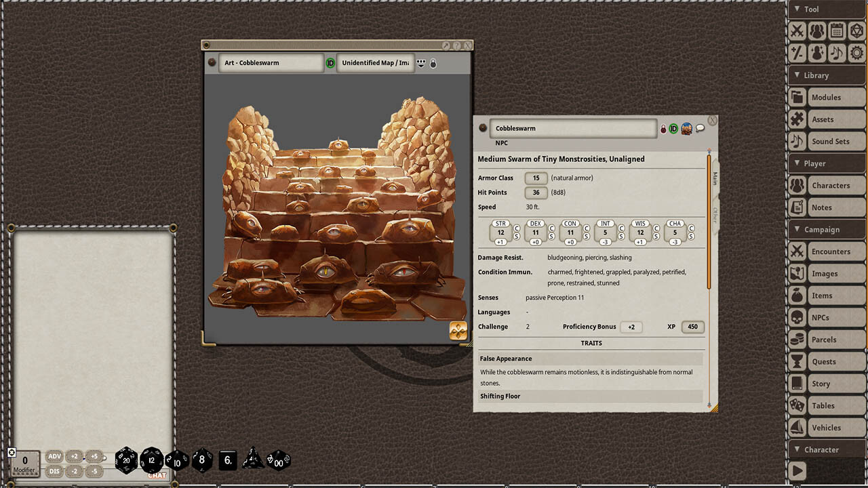
Task: Open the Modifiers plus/minus tool
Action: [x=797, y=52]
